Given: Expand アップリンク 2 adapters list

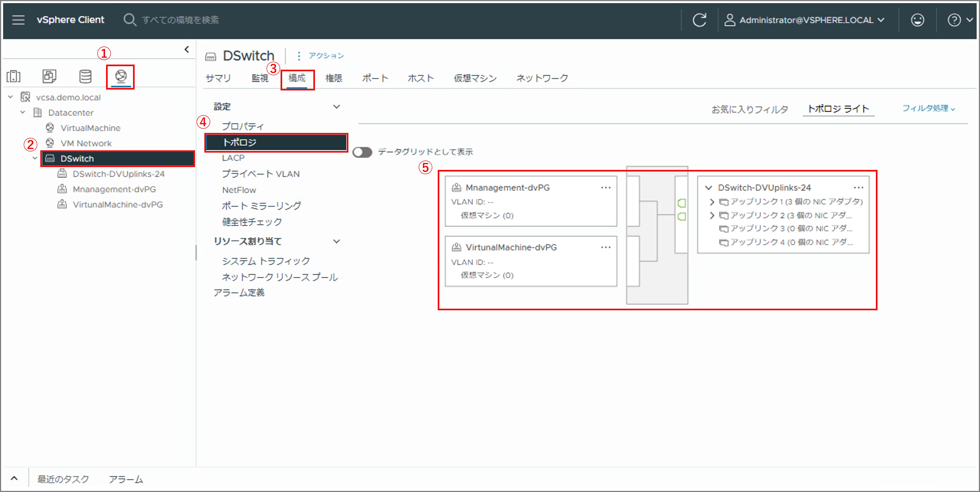Looking at the screenshot, I should click(712, 215).
